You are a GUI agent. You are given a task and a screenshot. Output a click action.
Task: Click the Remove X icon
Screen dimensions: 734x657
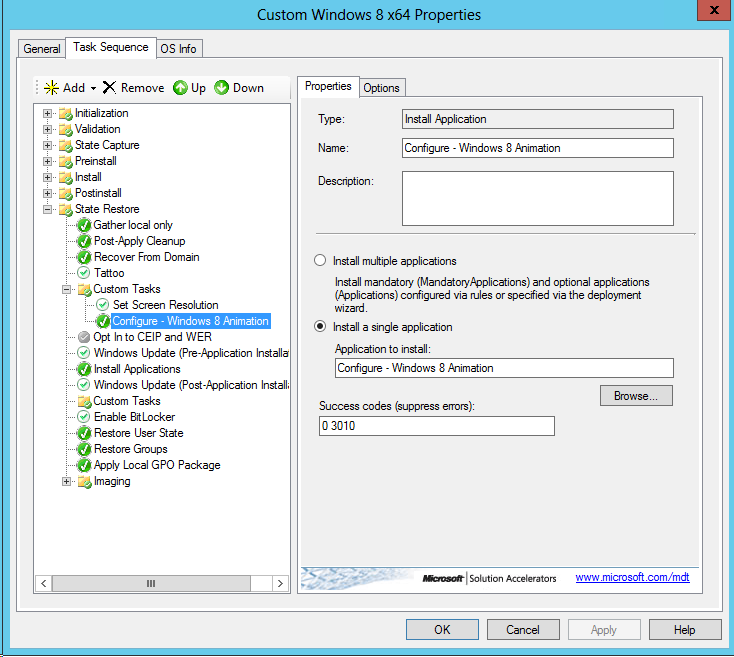pyautogui.click(x=109, y=88)
